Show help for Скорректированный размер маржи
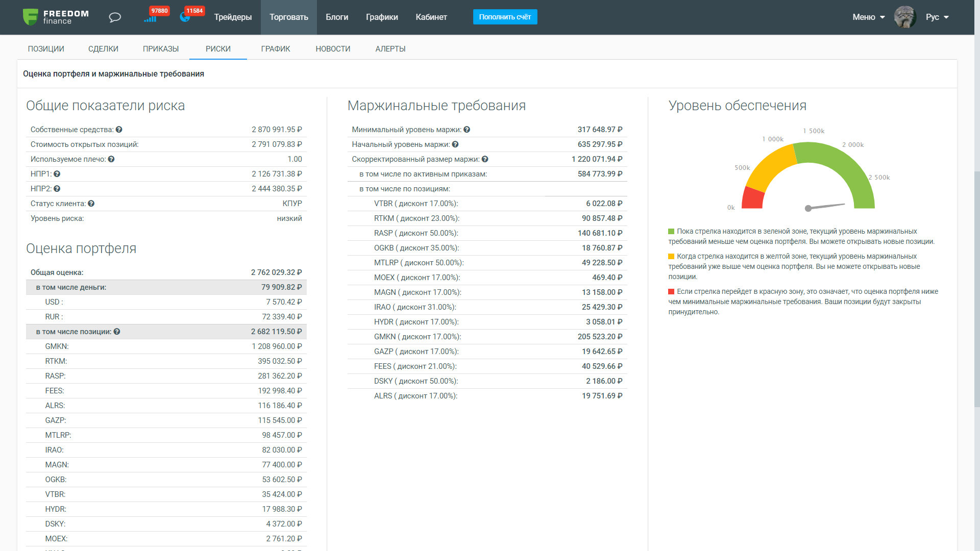This screenshot has height=551, width=980. click(x=485, y=159)
